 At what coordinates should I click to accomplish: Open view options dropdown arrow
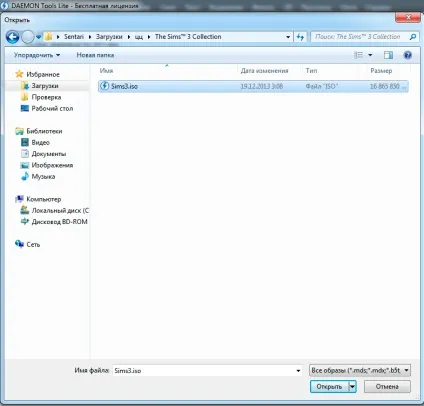coord(370,55)
